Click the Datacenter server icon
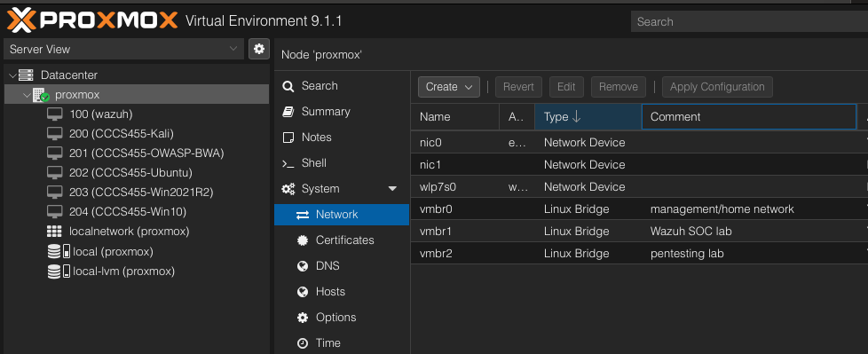 pyautogui.click(x=26, y=75)
